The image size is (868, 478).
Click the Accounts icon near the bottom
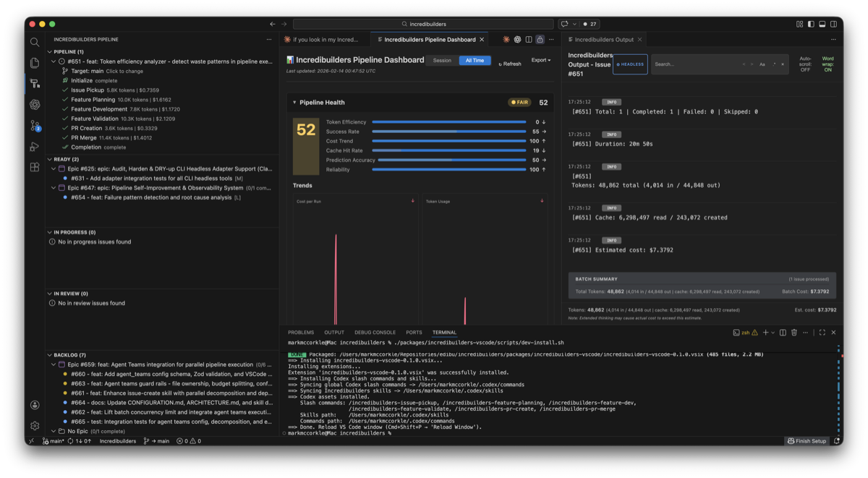pos(35,406)
